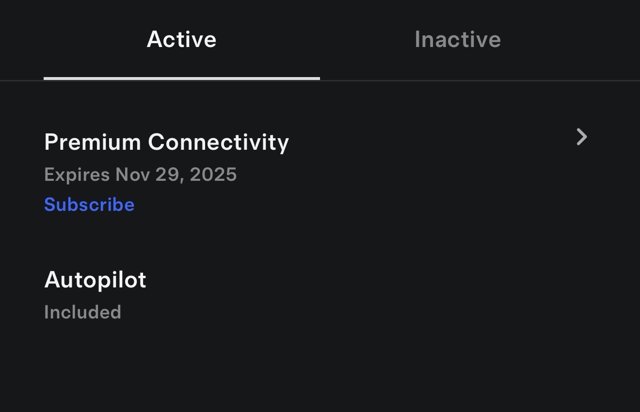
Task: Click the white underline beneath Active tab
Action: 181,77
